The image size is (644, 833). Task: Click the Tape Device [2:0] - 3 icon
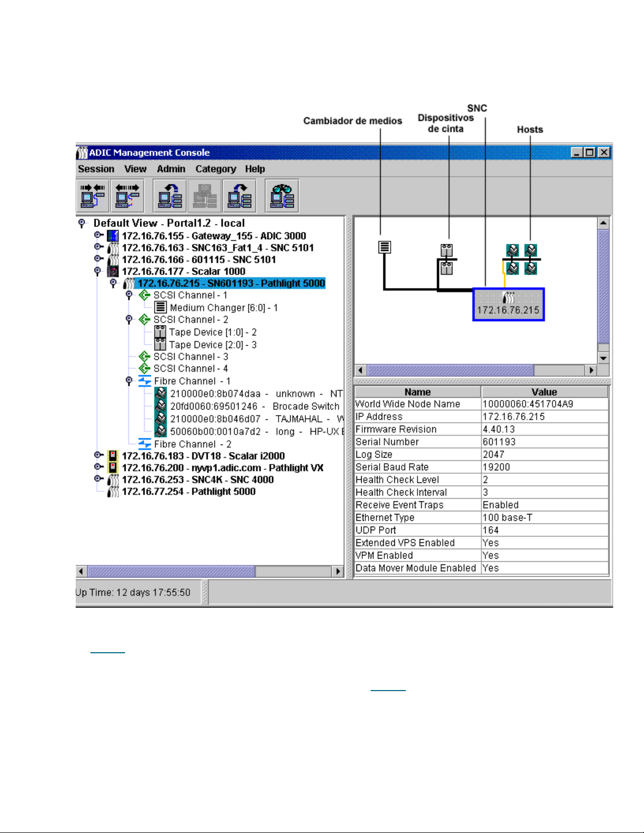coord(160,344)
